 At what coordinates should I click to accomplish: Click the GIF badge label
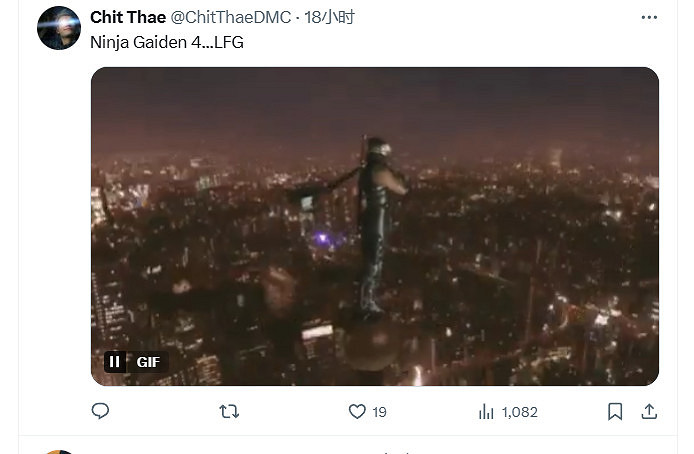pos(148,362)
